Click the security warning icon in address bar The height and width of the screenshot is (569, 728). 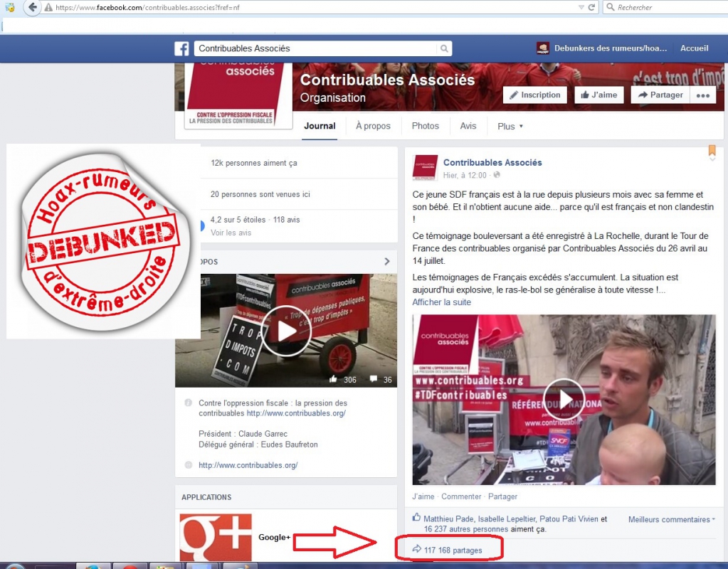click(x=48, y=7)
